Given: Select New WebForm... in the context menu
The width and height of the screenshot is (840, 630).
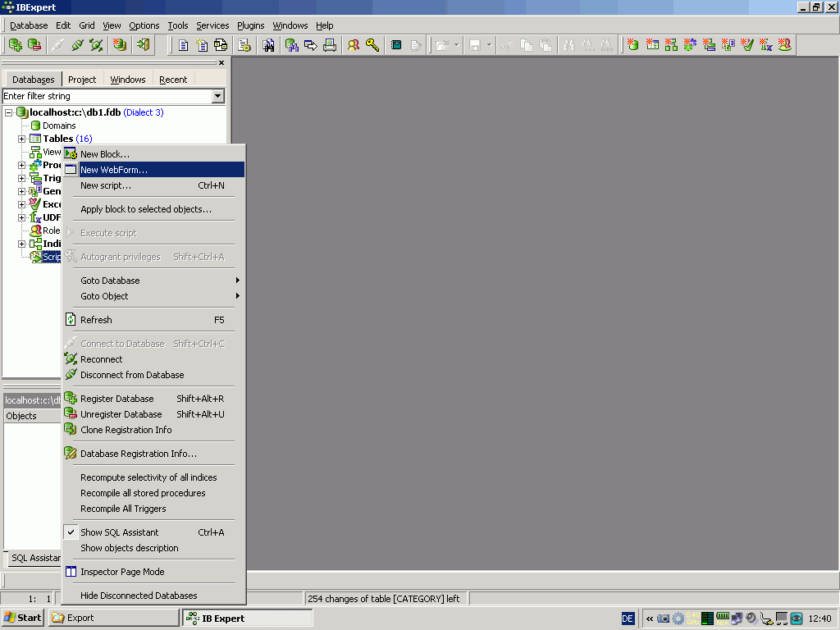Looking at the screenshot, I should (153, 170).
